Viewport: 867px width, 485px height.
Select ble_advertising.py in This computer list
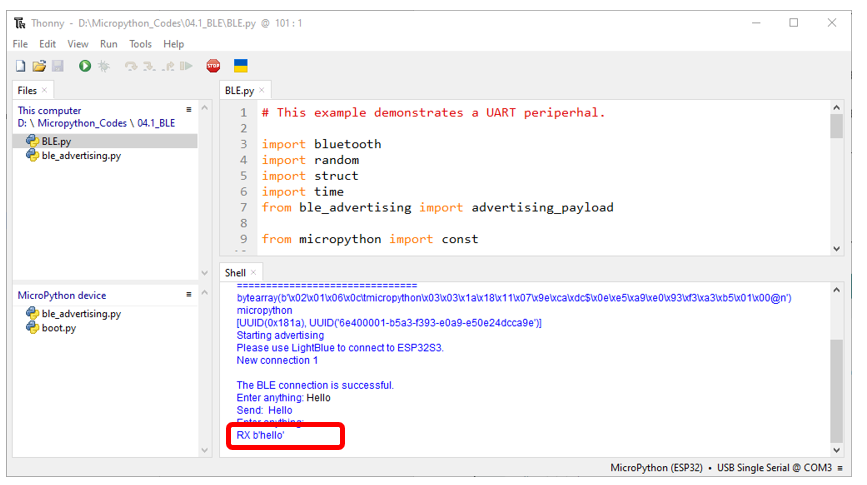(x=81, y=156)
